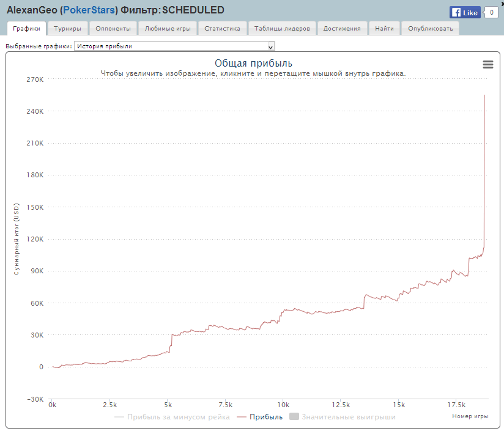Image resolution: width=504 pixels, height=431 pixels.
Task: Click the gray Значительные выигрыши legend swatch
Action: click(x=294, y=417)
